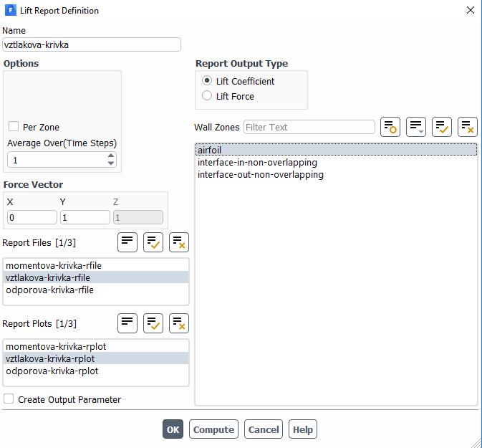Click the Report Plots list view icon

[x=127, y=323]
